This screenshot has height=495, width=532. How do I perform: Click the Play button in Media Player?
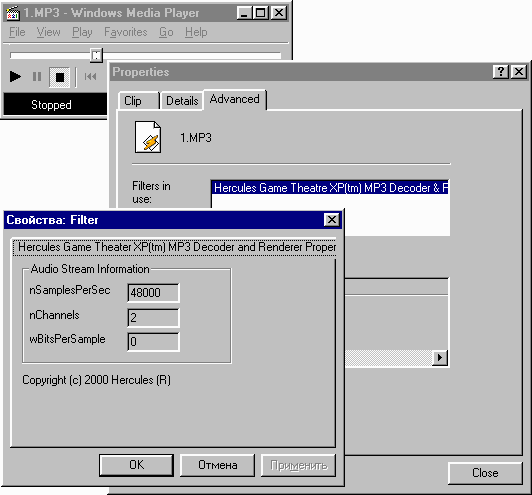(x=15, y=77)
